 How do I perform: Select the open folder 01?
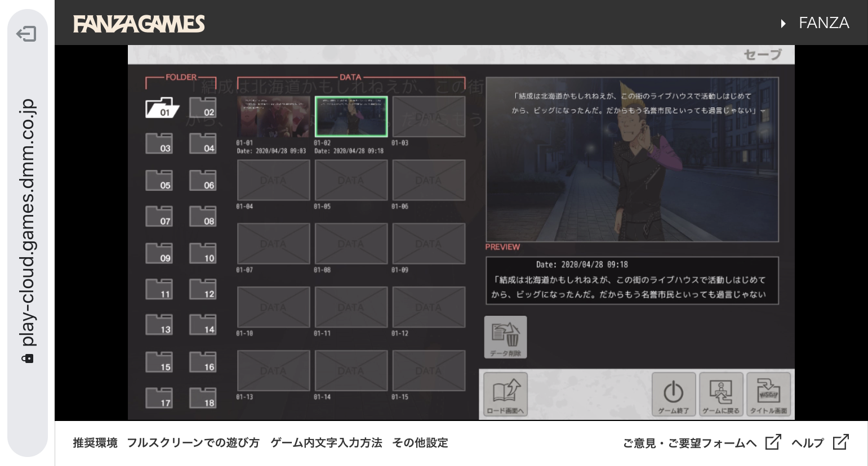(x=162, y=107)
